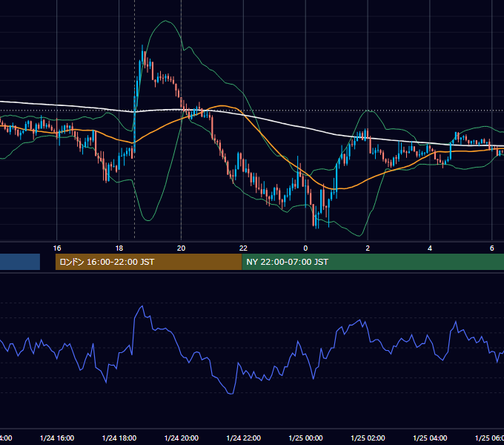The width and height of the screenshot is (504, 445).
Task: Select the NY 22:00-07:00 JST session bar
Action: (373, 262)
